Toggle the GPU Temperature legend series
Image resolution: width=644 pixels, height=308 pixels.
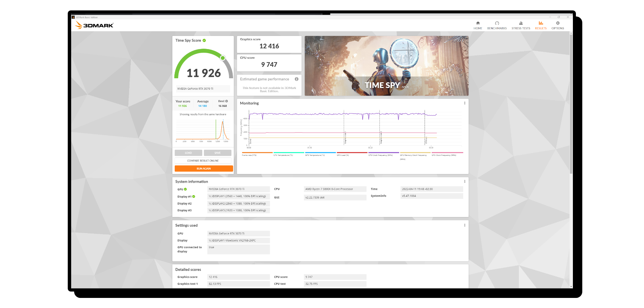[320, 154]
